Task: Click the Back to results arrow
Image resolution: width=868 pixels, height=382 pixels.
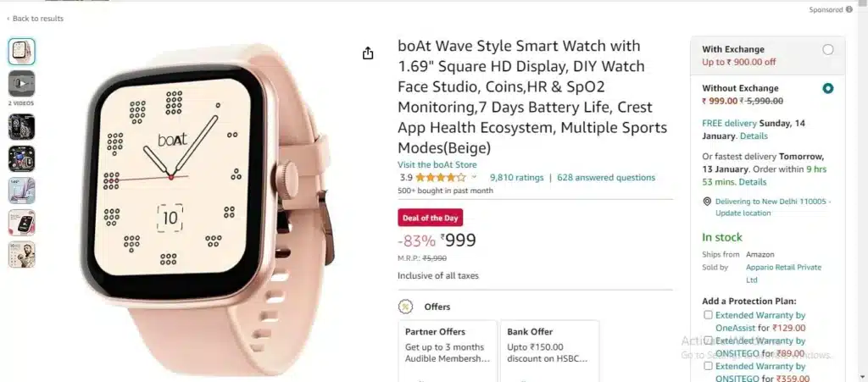Action: [8, 19]
